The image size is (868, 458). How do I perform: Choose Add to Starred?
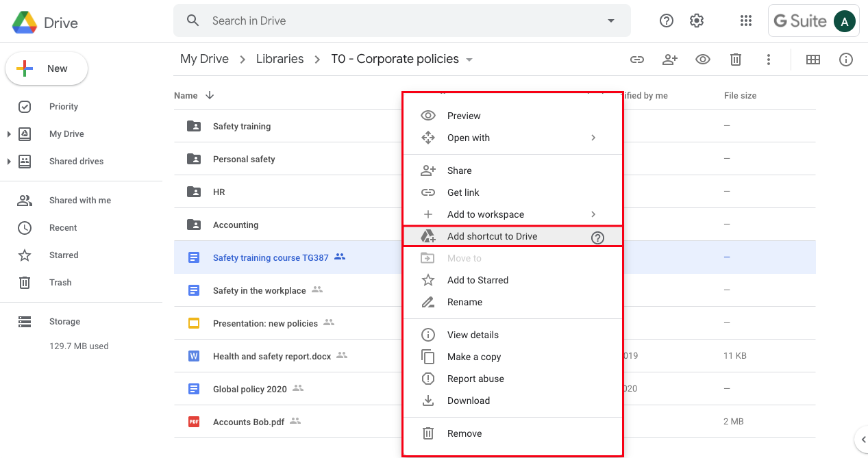pyautogui.click(x=512, y=280)
